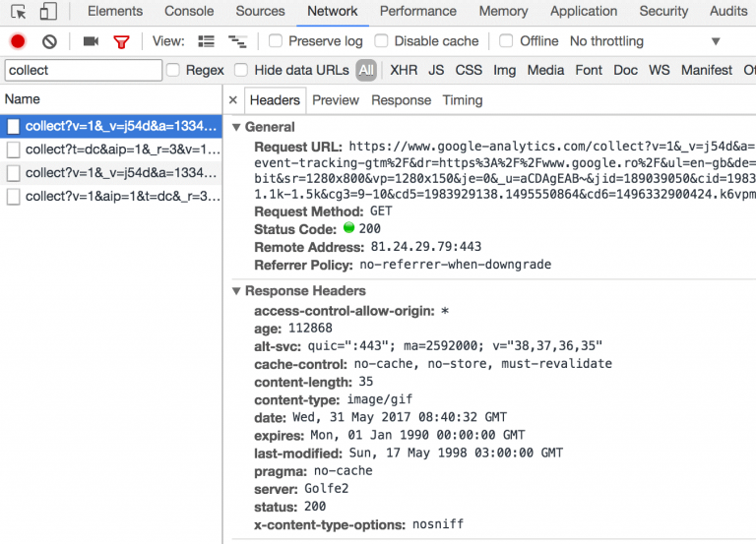Switch to list view of requests
756x544 pixels.
(206, 41)
